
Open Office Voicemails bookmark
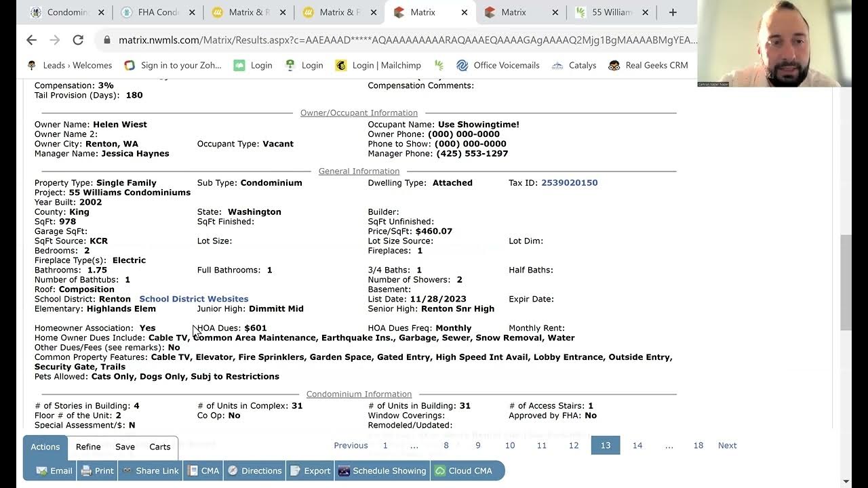(x=498, y=65)
